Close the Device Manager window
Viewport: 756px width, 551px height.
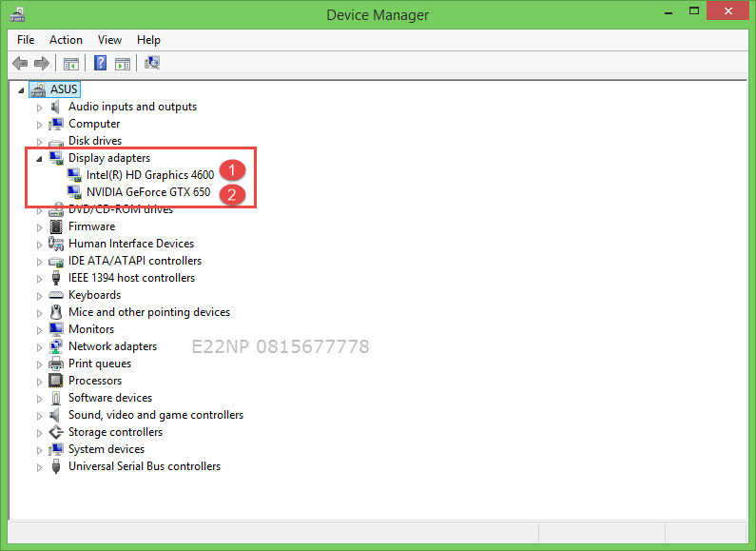(728, 10)
